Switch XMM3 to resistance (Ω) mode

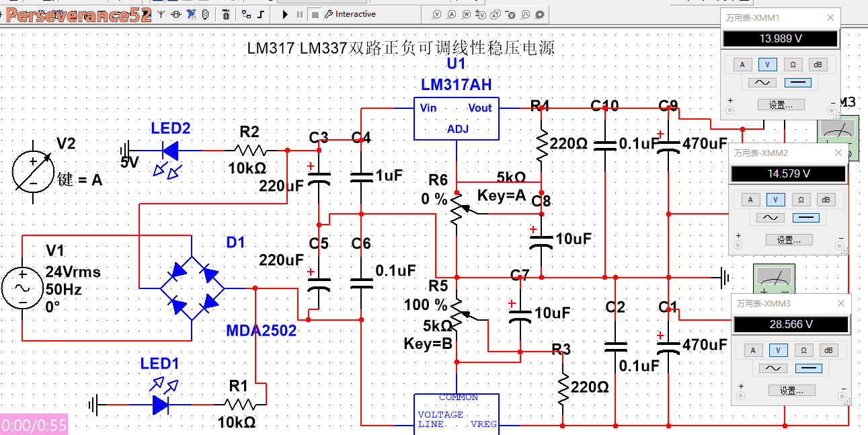(803, 350)
